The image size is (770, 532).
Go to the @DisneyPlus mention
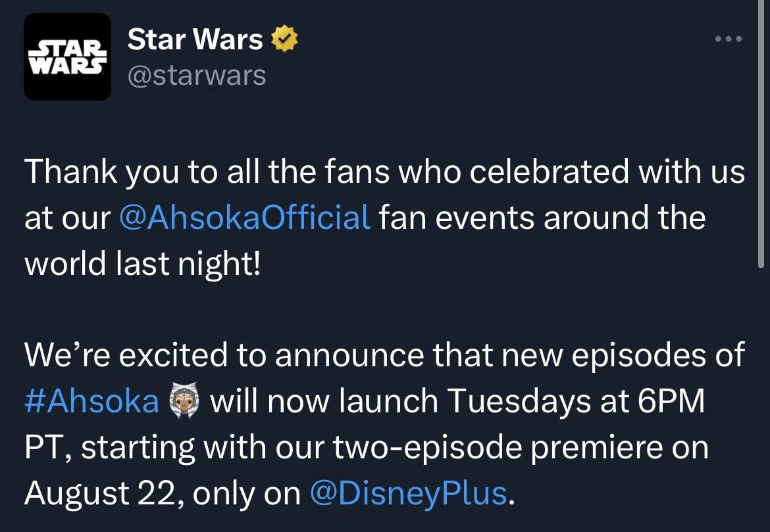pos(408,493)
